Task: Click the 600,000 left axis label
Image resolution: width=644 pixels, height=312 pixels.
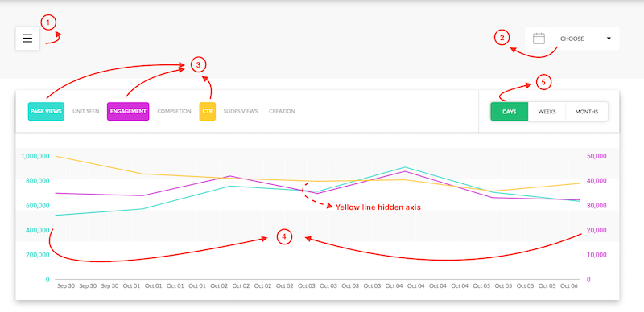Action: pos(38,206)
